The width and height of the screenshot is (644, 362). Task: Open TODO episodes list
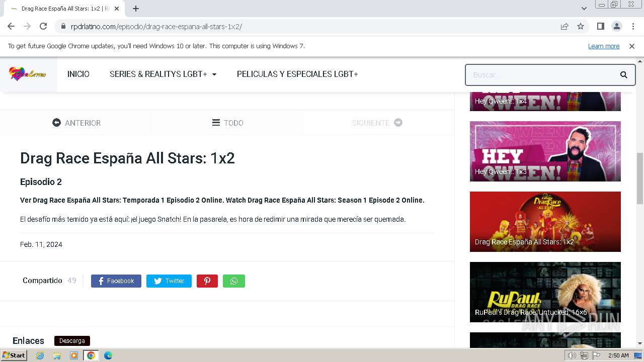227,123
